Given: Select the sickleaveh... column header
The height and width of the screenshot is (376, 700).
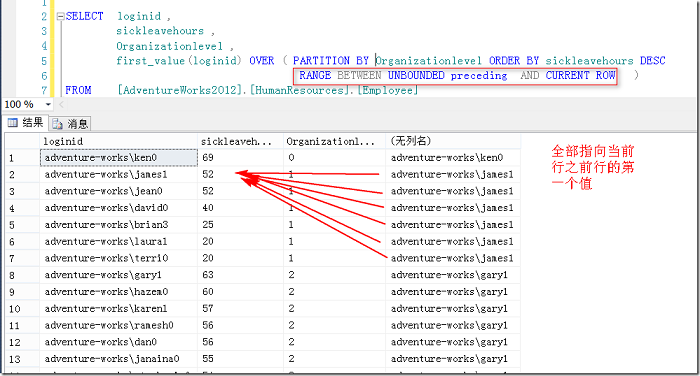Looking at the screenshot, I should pyautogui.click(x=240, y=142).
